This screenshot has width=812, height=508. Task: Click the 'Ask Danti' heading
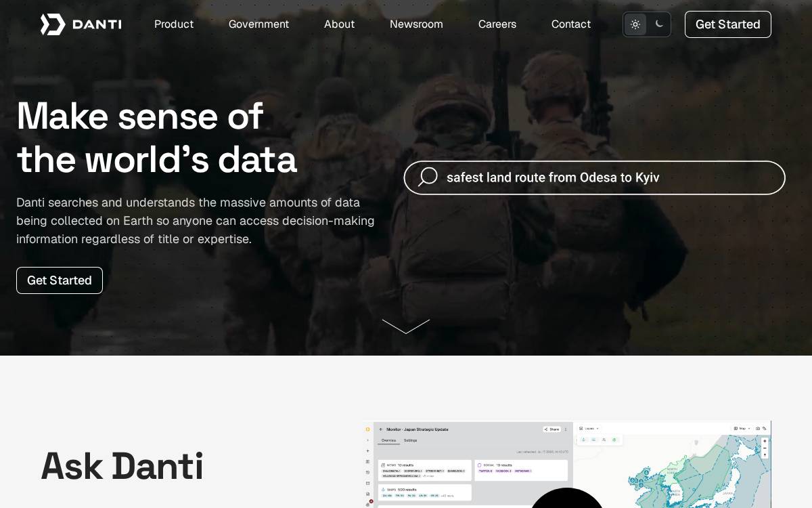(x=122, y=466)
